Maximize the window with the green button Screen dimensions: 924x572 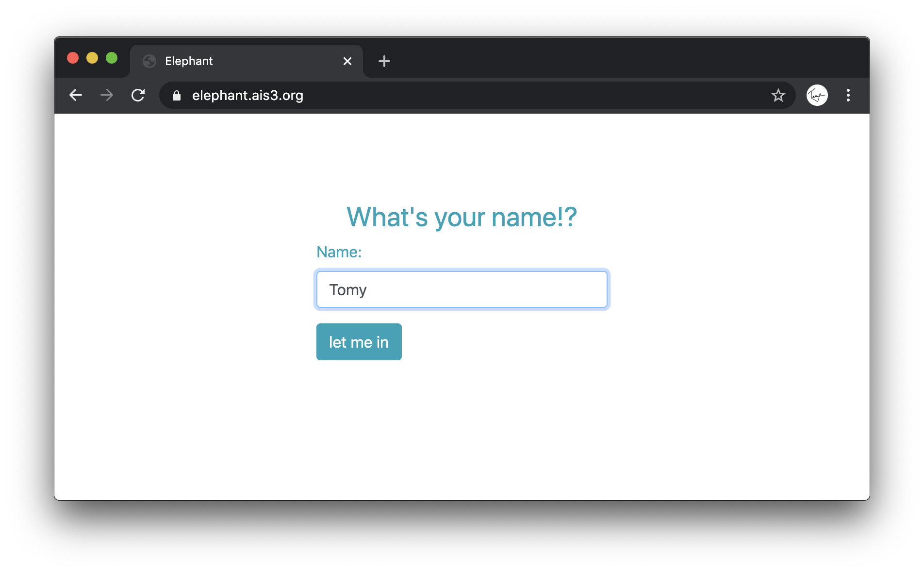[112, 58]
